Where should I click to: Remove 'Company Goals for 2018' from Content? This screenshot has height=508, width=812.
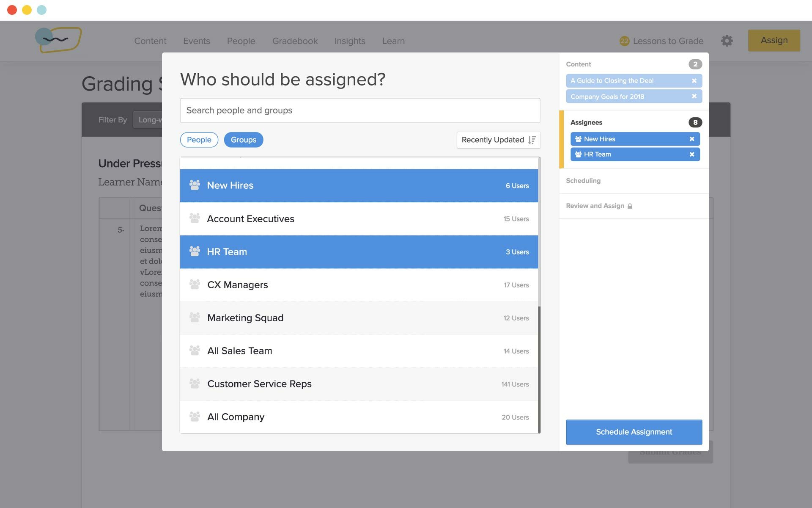tap(694, 96)
